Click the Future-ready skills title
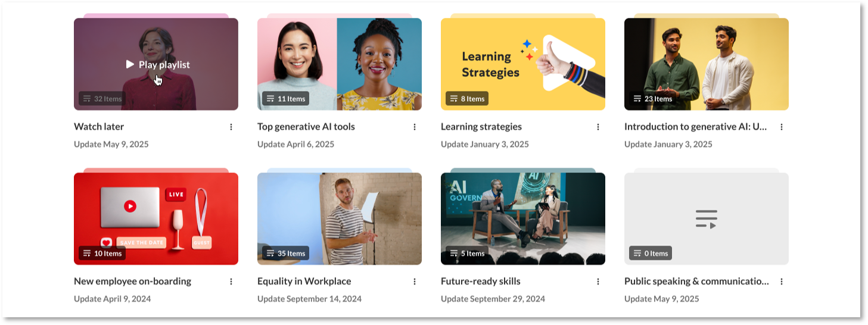This screenshot has height=325, width=868. pos(481,281)
